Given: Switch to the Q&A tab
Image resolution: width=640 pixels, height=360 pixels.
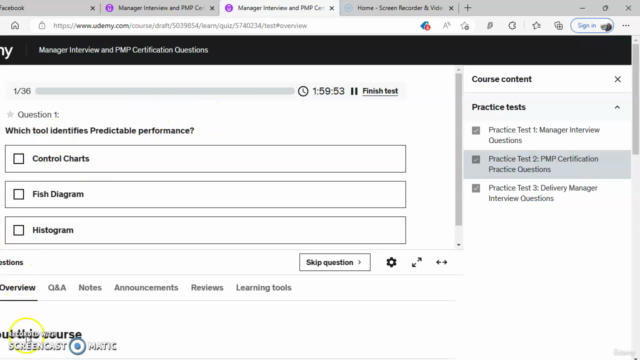Looking at the screenshot, I should click(57, 288).
